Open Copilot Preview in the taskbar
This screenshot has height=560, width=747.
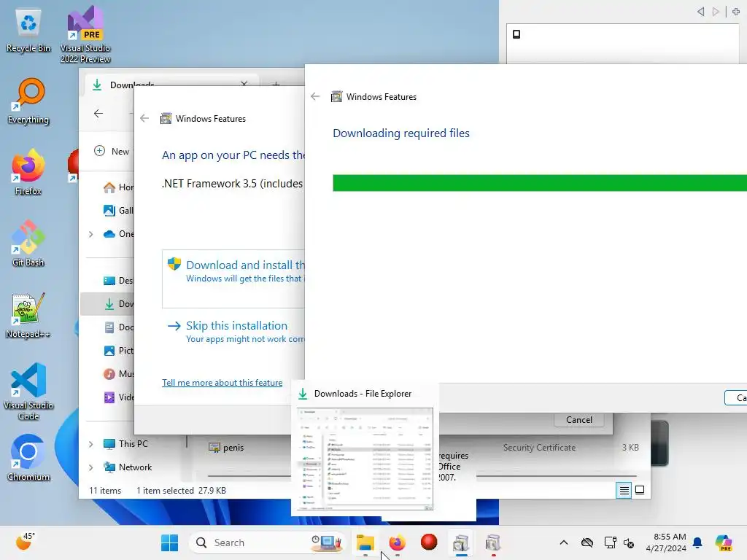click(x=724, y=542)
